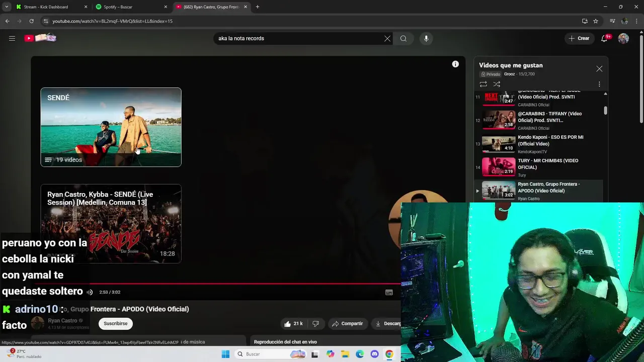Click the Descargar button
This screenshot has width=644, height=362.
point(387,323)
